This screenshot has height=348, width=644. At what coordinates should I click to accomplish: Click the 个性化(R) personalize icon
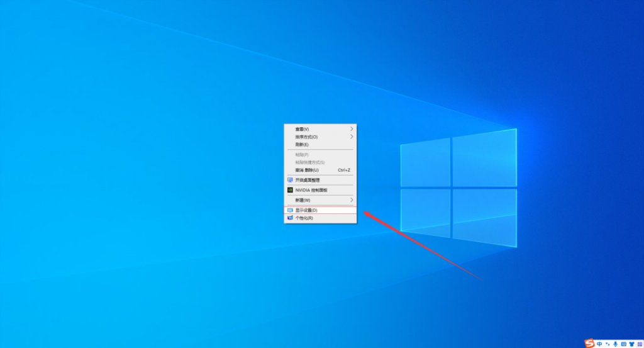click(290, 218)
